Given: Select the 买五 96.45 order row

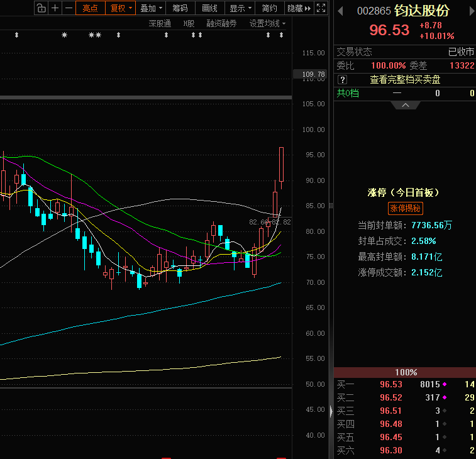Looking at the screenshot, I should 405,437.
